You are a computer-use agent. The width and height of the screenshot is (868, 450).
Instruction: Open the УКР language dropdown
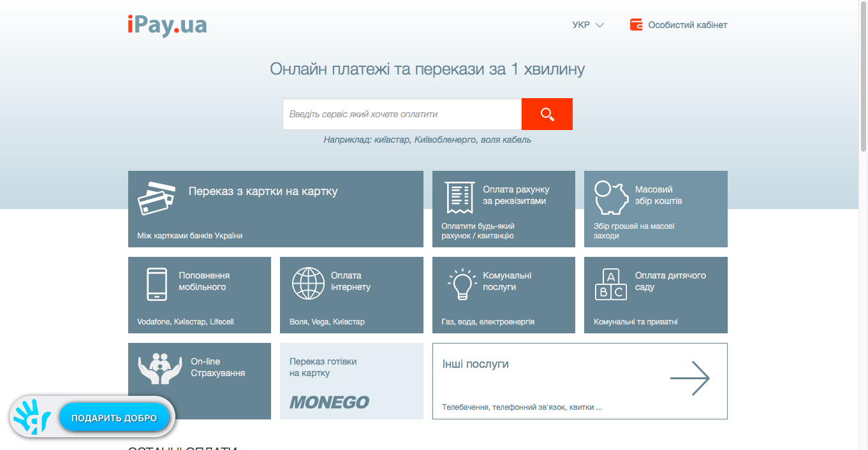(587, 25)
